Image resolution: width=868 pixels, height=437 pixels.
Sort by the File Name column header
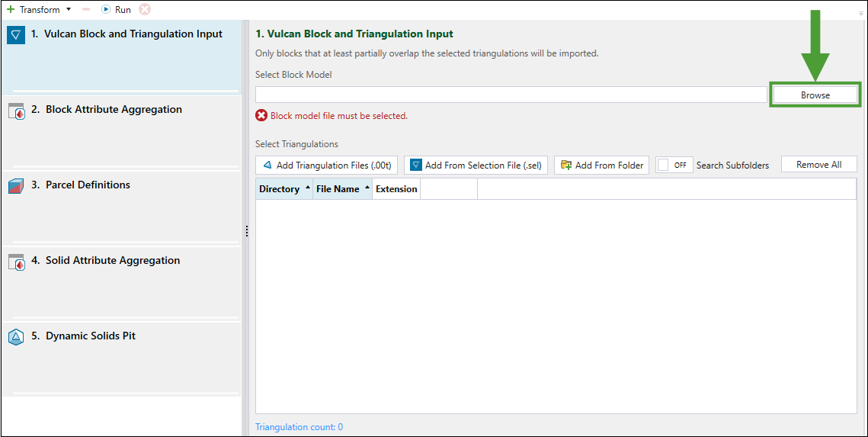click(x=342, y=189)
